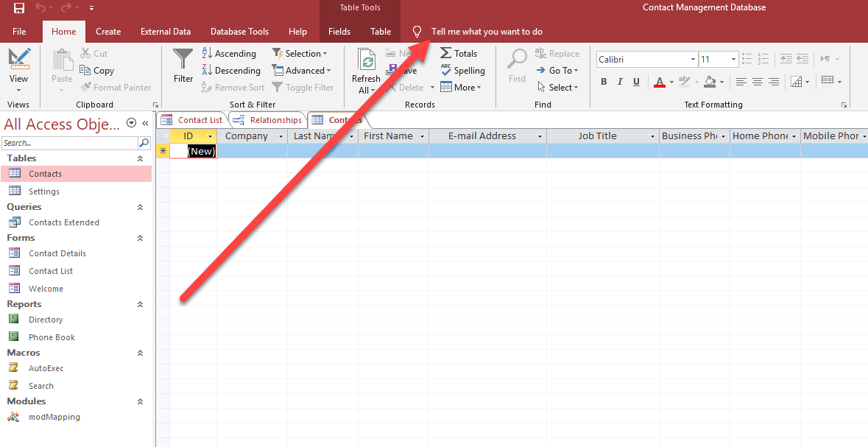The width and height of the screenshot is (868, 447).
Task: Toggle Underline text formatting
Action: click(x=636, y=82)
